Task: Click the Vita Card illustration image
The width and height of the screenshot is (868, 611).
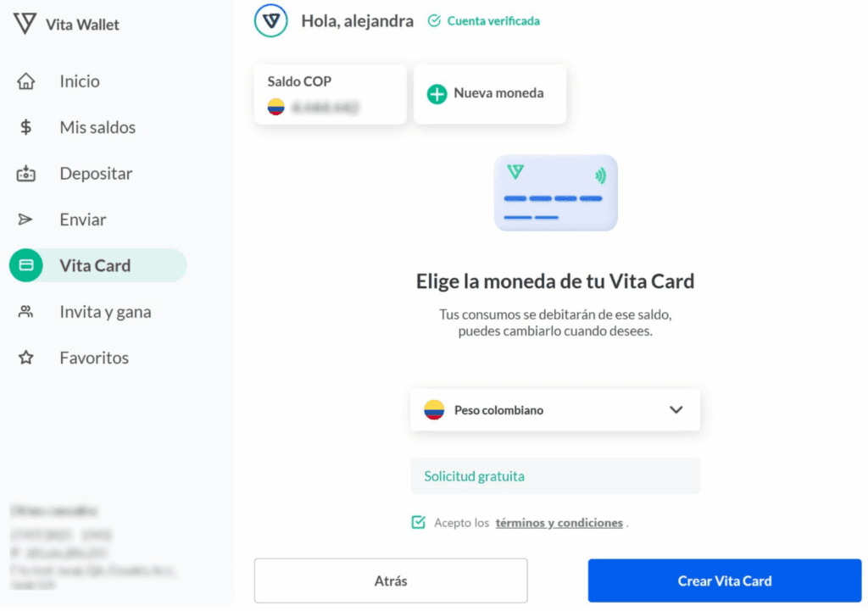Action: 556,192
